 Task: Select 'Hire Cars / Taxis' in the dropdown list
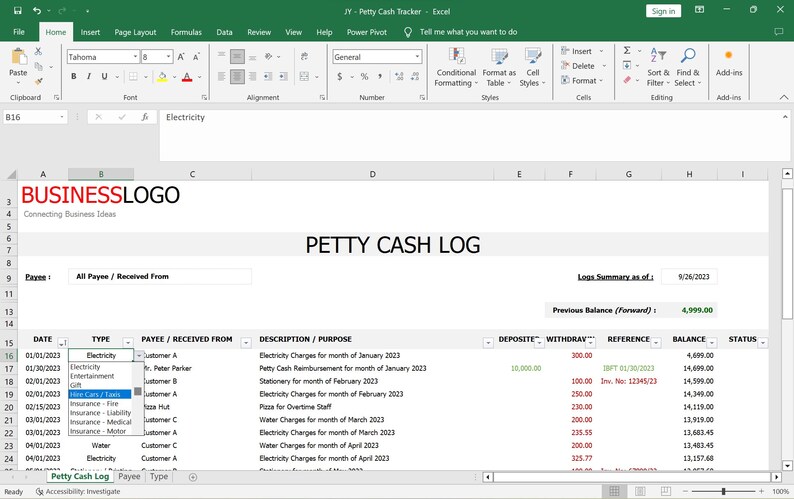point(100,394)
